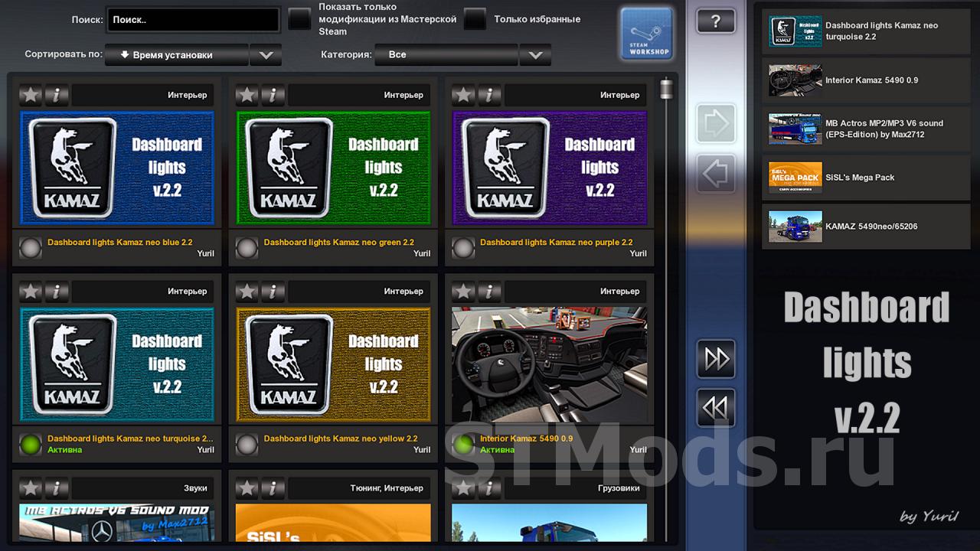Screen dimensions: 980x551
Task: Show info for Kamaz neo turquoise mod
Action: click(x=57, y=292)
